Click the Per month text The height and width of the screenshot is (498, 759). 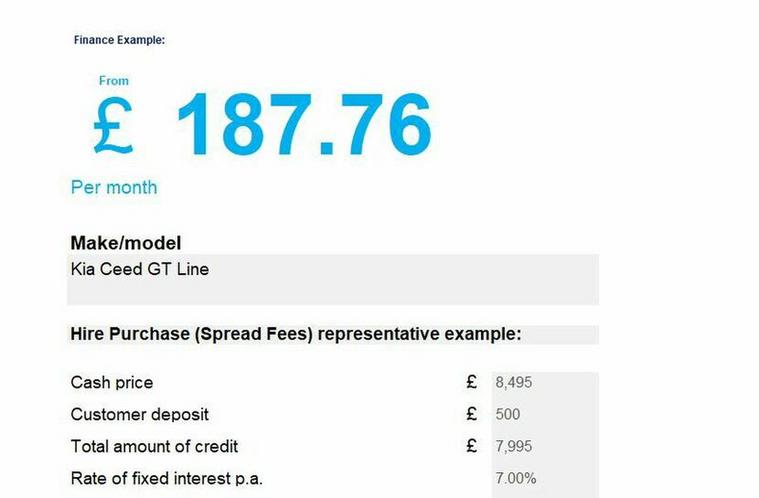pos(114,187)
